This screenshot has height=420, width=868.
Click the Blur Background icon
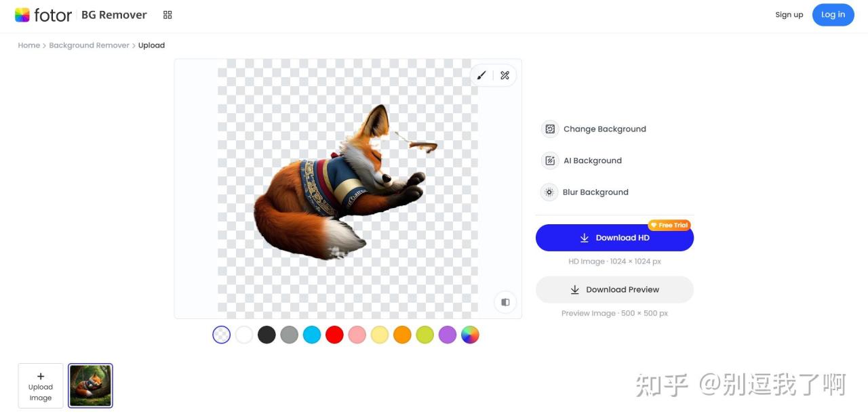point(549,192)
